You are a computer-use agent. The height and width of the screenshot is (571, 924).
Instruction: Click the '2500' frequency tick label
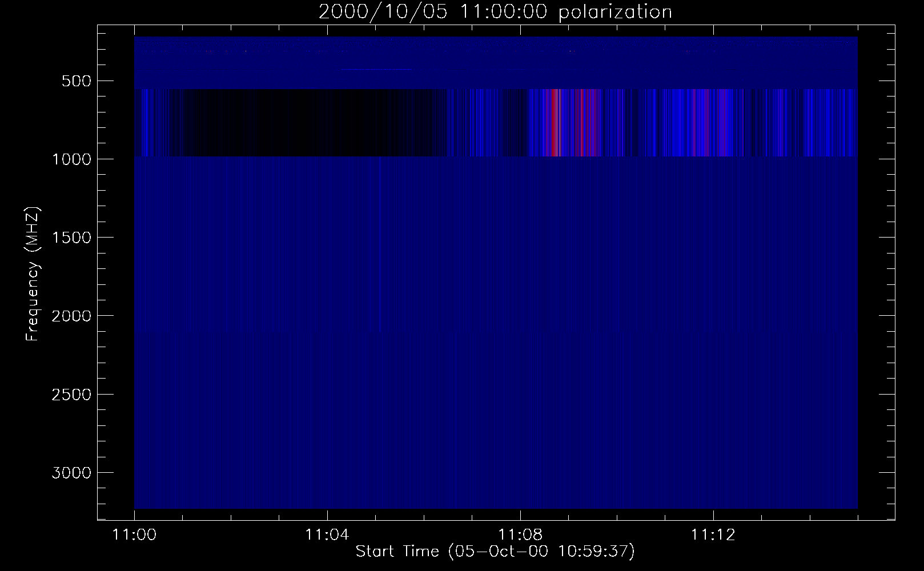pos(71,395)
